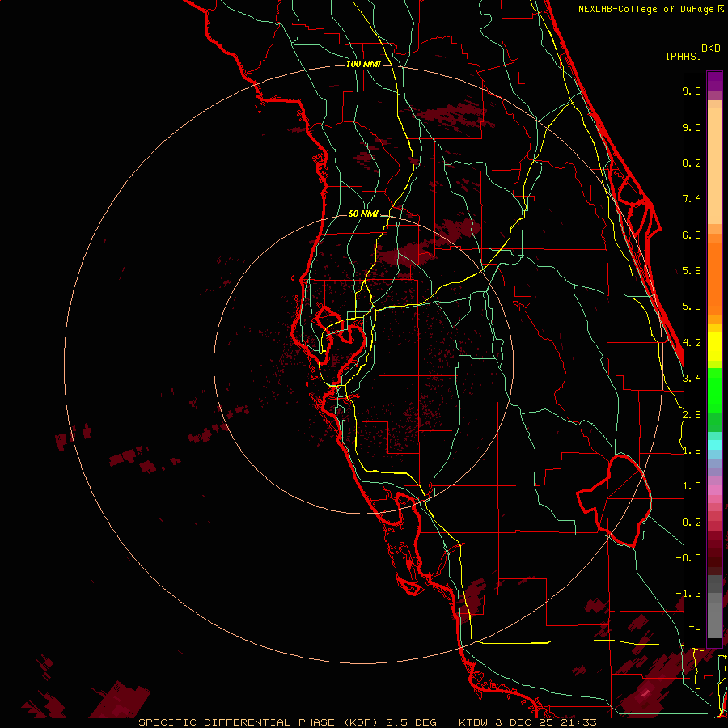Click the DKD label above the color bar
728x728 pixels.
[x=711, y=49]
